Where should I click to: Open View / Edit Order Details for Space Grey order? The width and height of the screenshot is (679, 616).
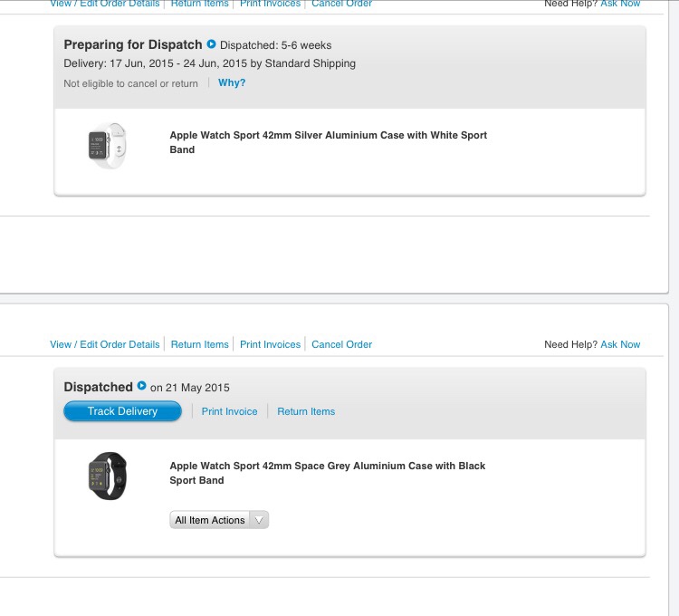coord(105,344)
